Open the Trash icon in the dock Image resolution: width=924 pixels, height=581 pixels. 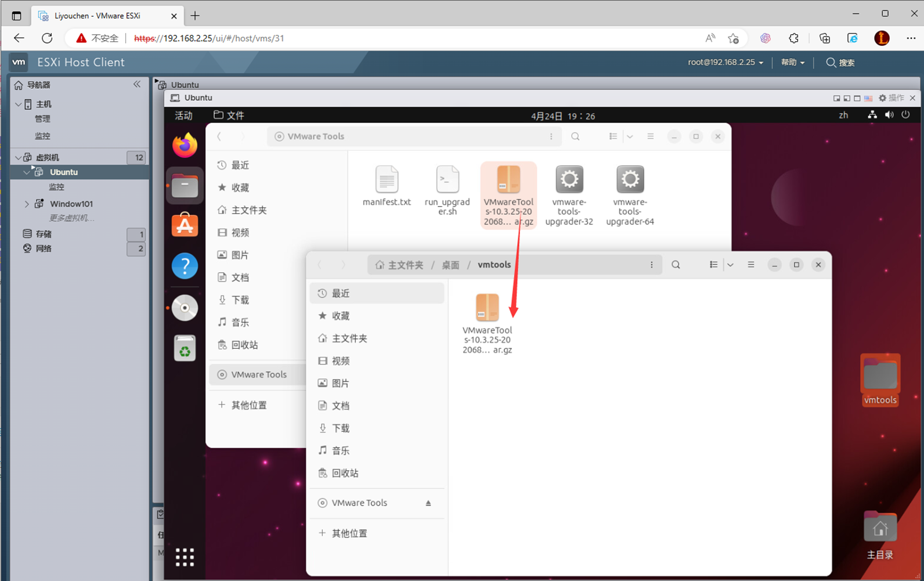pyautogui.click(x=185, y=349)
